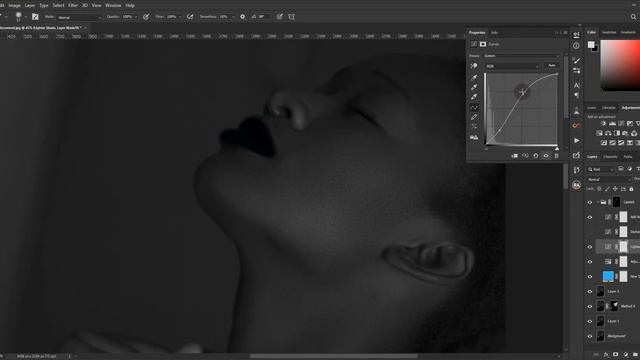The image size is (640, 360).
Task: Select the gray point eyedropper
Action: 474,87
